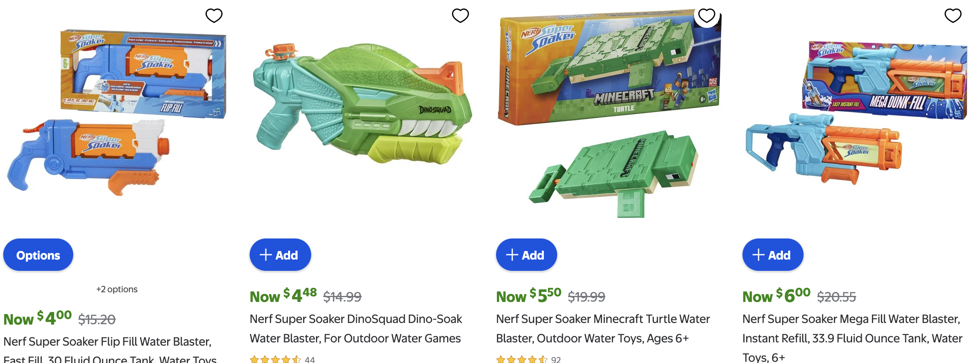Open Options for Flip Fill Water Blaster
Image resolution: width=980 pixels, height=363 pixels.
38,255
